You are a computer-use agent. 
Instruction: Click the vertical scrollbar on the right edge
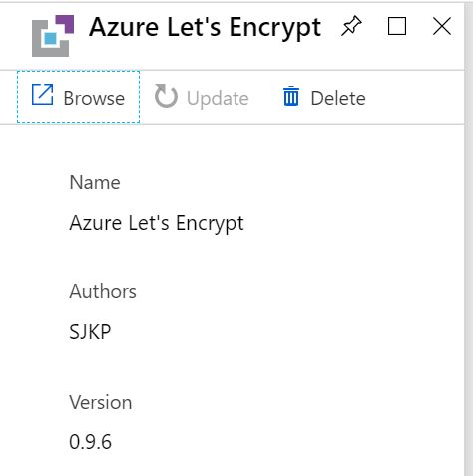[468, 239]
